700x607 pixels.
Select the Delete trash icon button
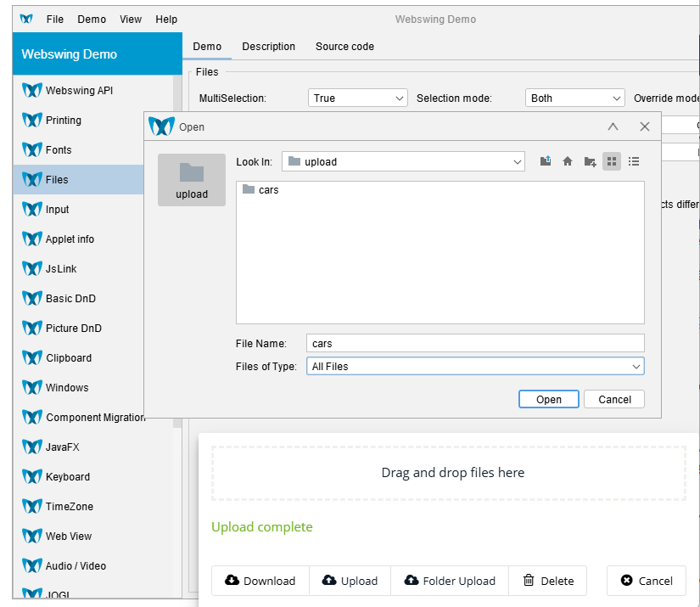click(548, 581)
